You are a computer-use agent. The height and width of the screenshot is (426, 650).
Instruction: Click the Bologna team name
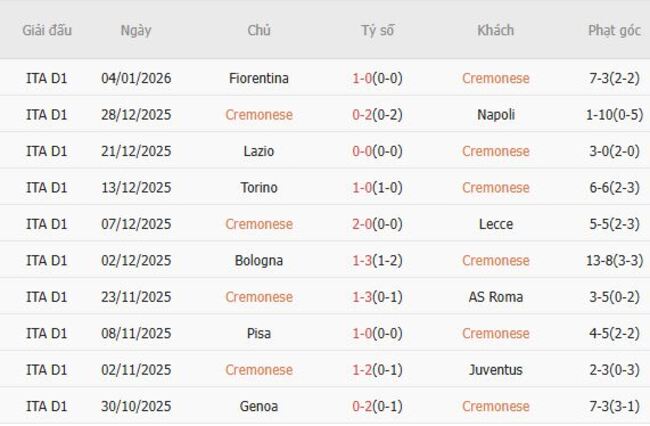point(259,261)
